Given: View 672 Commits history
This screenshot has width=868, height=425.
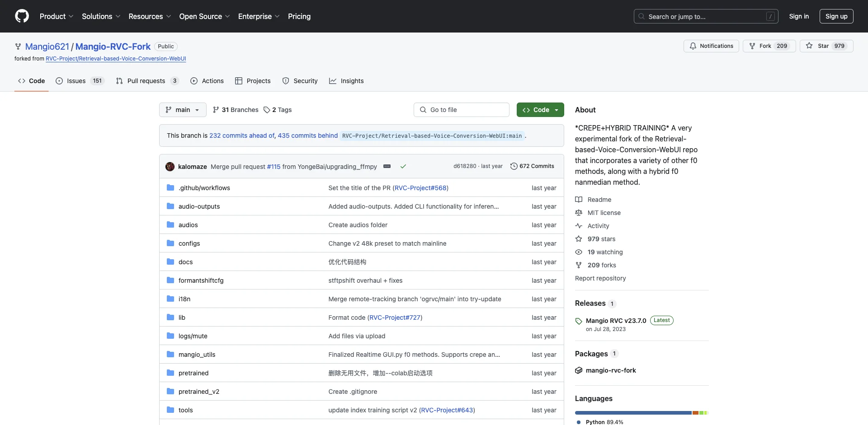Looking at the screenshot, I should point(532,166).
